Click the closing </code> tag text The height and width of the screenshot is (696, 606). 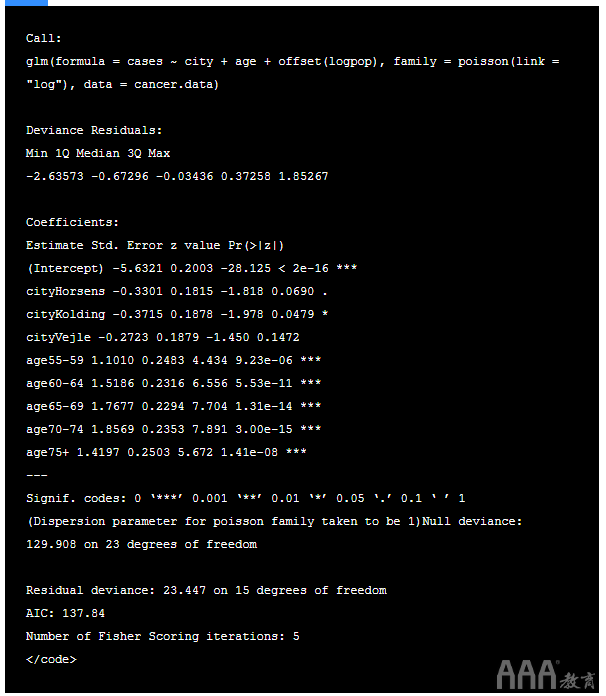tap(51, 660)
